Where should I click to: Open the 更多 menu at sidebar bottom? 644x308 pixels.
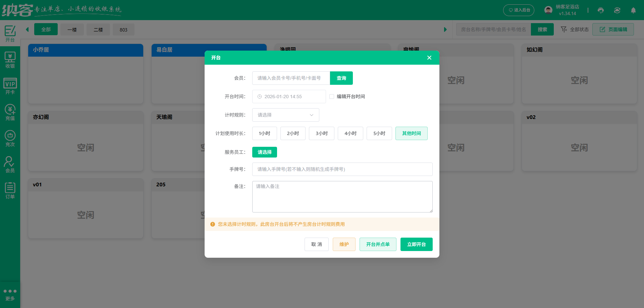click(x=10, y=294)
